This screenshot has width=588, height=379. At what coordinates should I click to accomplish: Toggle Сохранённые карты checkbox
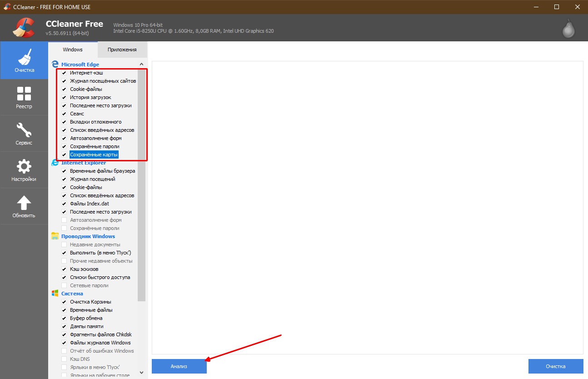[64, 155]
